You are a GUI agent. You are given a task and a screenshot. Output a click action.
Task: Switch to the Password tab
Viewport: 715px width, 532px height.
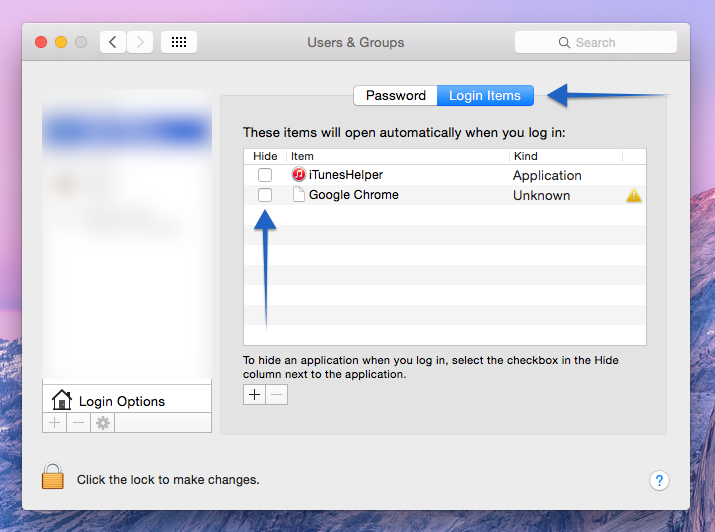pyautogui.click(x=395, y=95)
